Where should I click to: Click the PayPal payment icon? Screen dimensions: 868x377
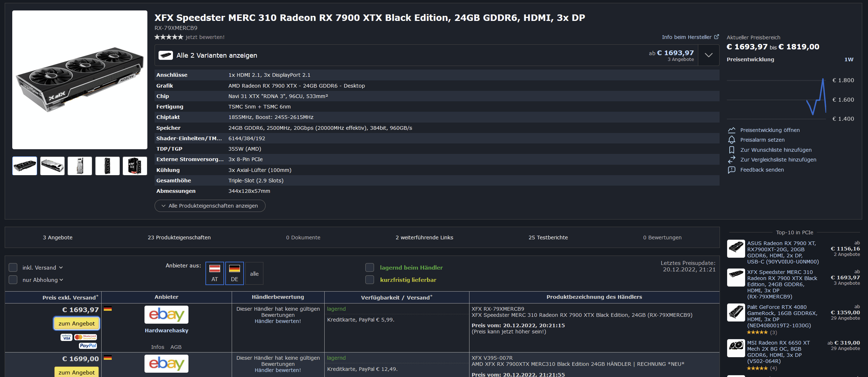click(x=88, y=346)
